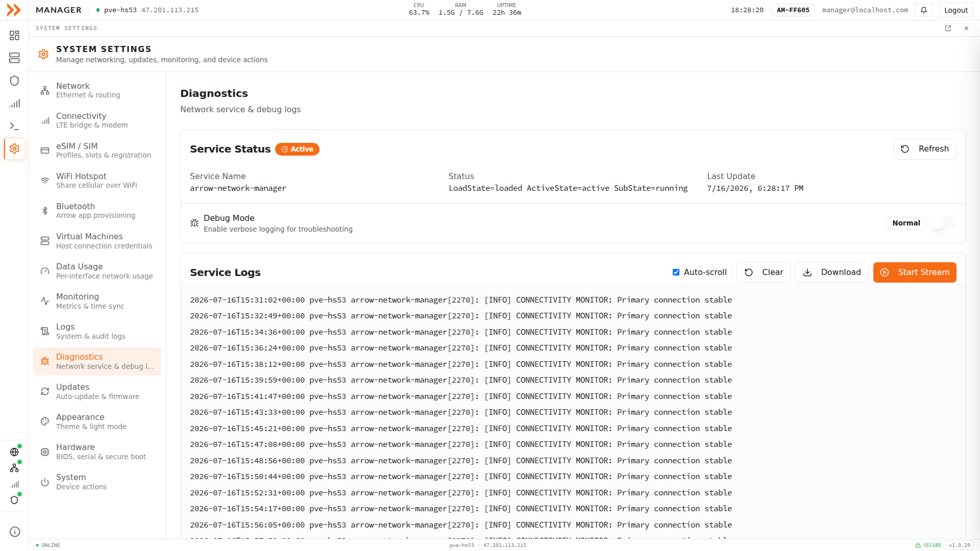The width and height of the screenshot is (980, 551).
Task: Click the Appearance palette icon
Action: coord(45,421)
